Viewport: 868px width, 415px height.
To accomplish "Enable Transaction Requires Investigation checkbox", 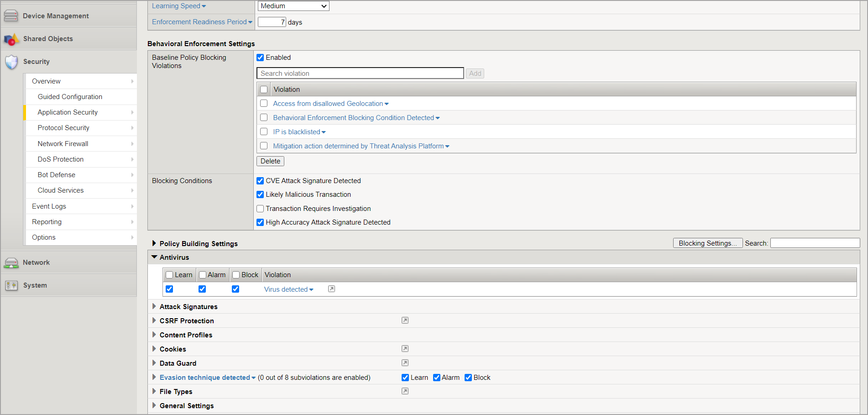I will coord(260,209).
